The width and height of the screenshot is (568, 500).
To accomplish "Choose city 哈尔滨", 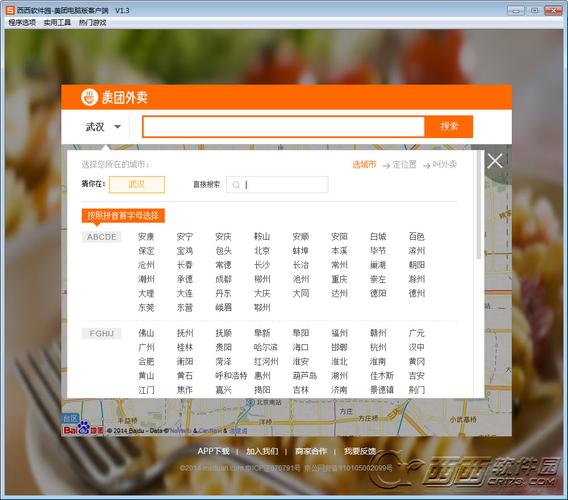I will tap(266, 347).
